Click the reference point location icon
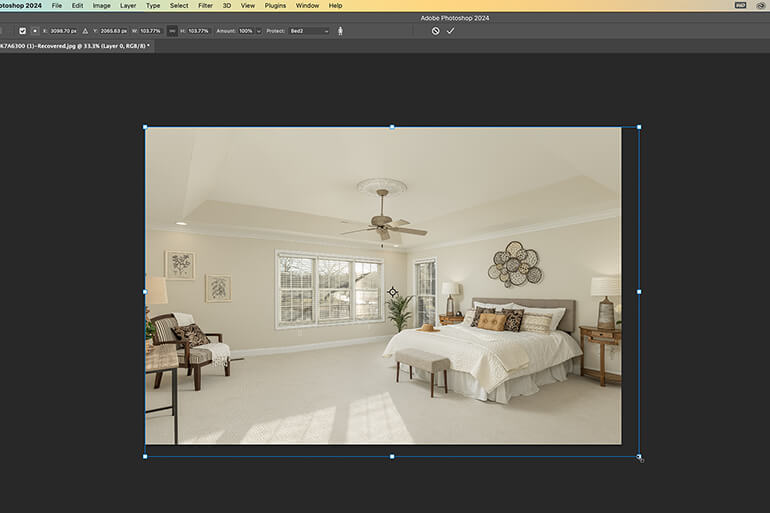This screenshot has width=770, height=513. [35, 31]
